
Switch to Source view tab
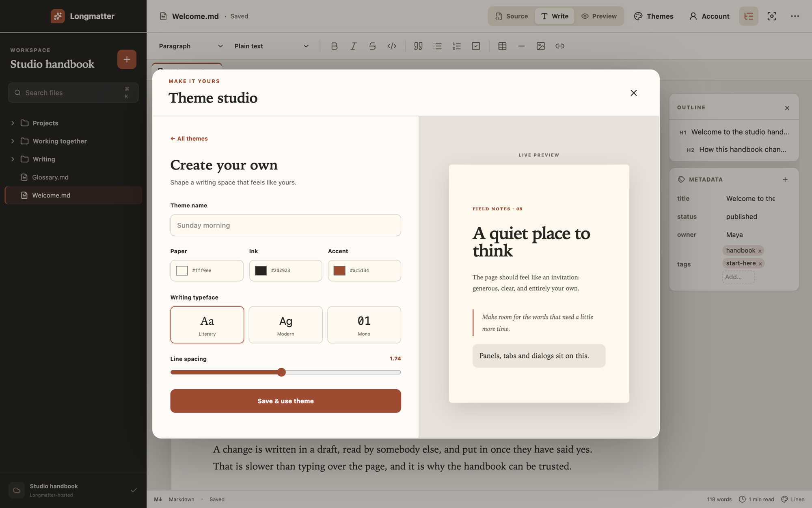pyautogui.click(x=512, y=16)
